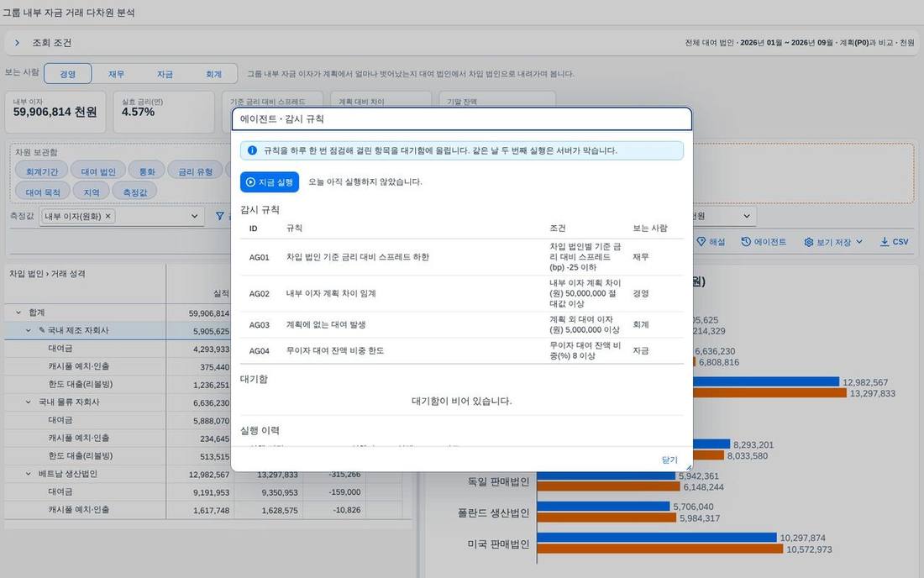Download data with the CSV icon
Image resolution: width=924 pixels, height=578 pixels.
point(885,242)
